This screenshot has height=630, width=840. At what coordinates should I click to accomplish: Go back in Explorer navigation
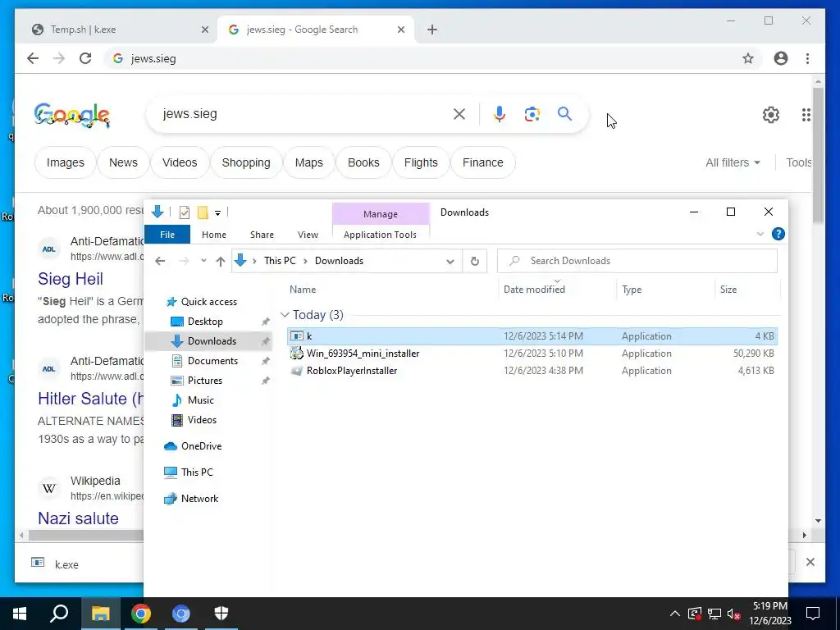[160, 261]
